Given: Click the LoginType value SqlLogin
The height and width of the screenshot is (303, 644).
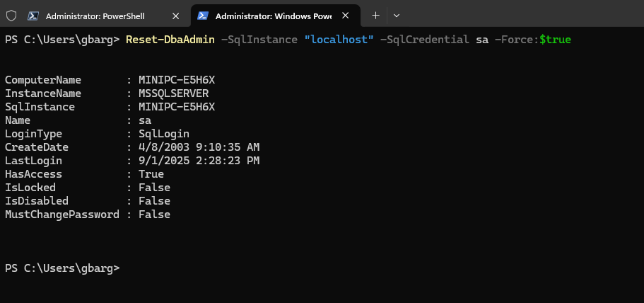Looking at the screenshot, I should coord(163,134).
